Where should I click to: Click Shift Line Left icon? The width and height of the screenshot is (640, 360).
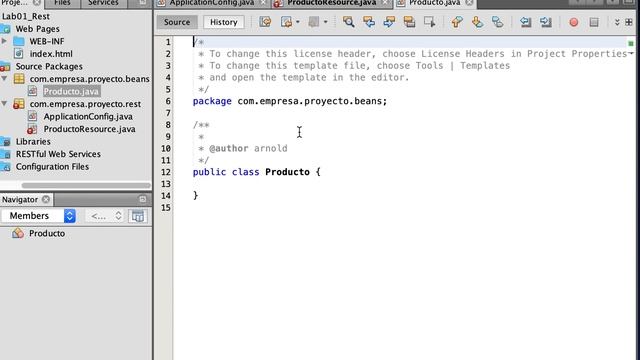pos(525,22)
